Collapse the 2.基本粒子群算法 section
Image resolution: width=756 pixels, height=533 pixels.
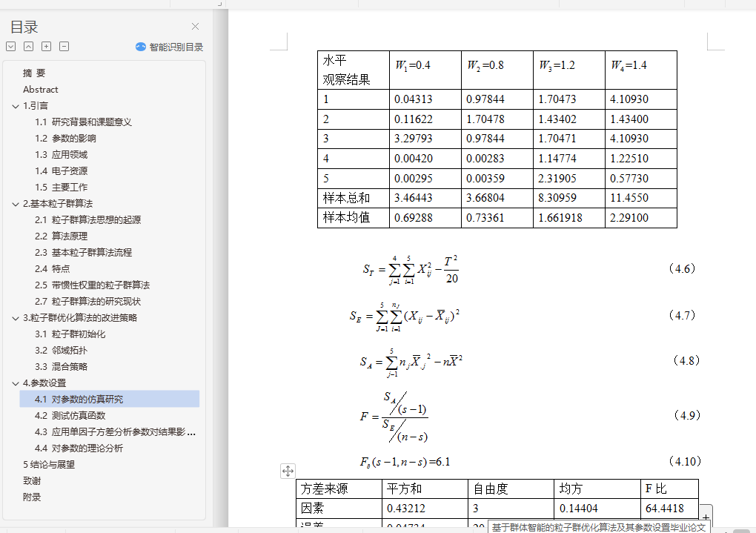pyautogui.click(x=16, y=204)
